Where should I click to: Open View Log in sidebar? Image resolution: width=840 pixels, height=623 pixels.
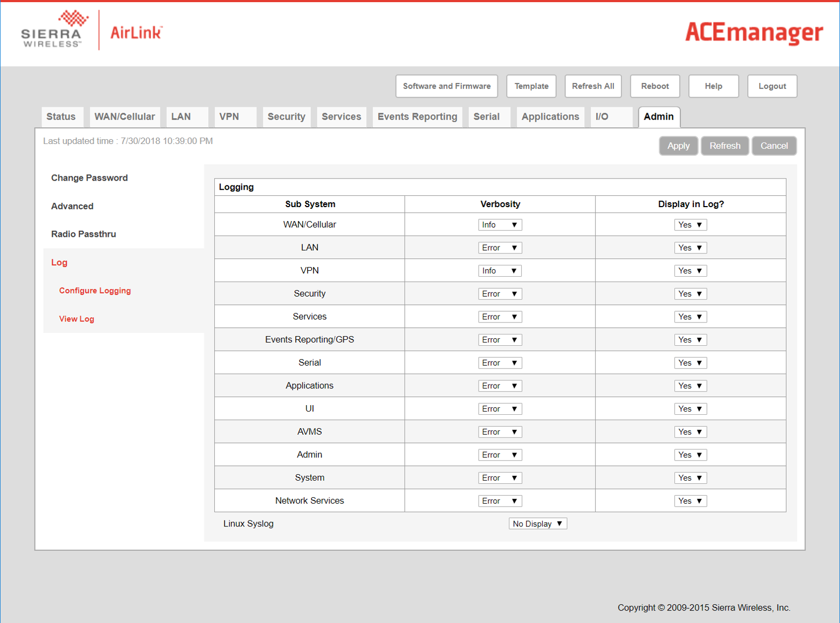(x=77, y=319)
